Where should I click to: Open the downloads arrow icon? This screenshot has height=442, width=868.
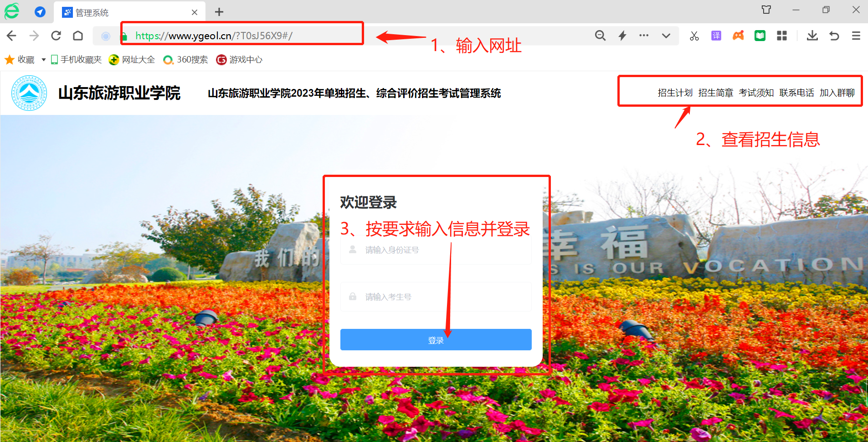click(812, 36)
